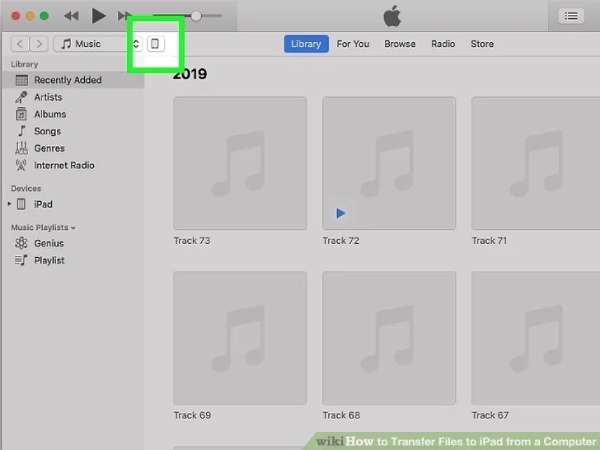Go forward with the right arrow button
The width and height of the screenshot is (600, 450).
(39, 44)
